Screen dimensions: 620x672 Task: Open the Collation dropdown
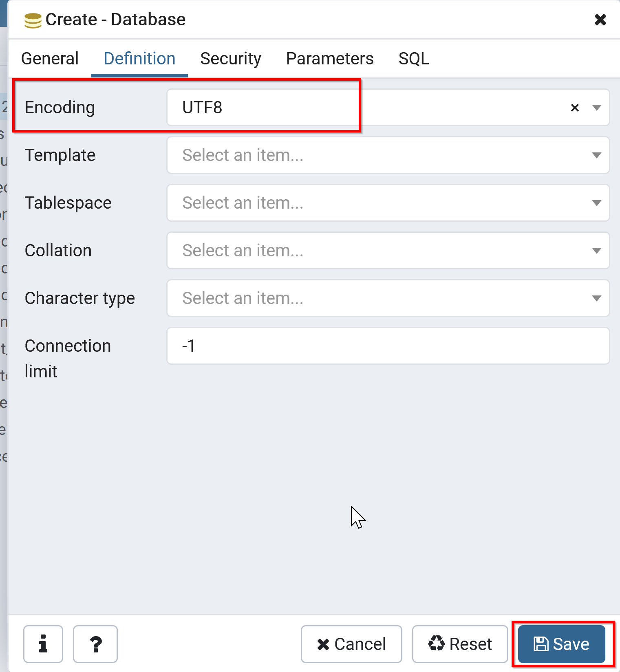[x=387, y=251]
